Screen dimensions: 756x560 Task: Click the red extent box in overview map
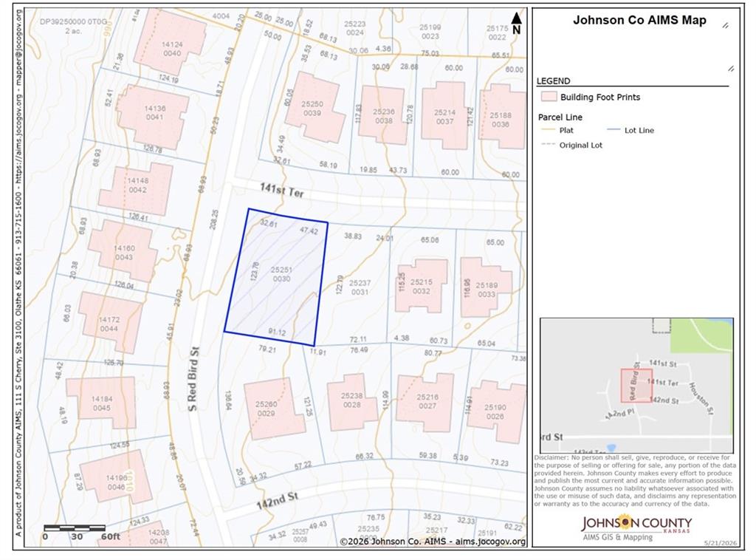(636, 386)
